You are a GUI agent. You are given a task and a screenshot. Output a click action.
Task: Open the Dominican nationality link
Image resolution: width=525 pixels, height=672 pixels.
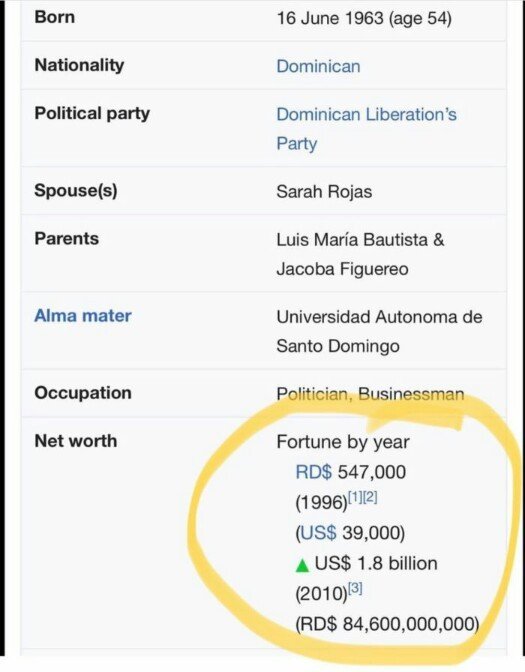[x=318, y=66]
